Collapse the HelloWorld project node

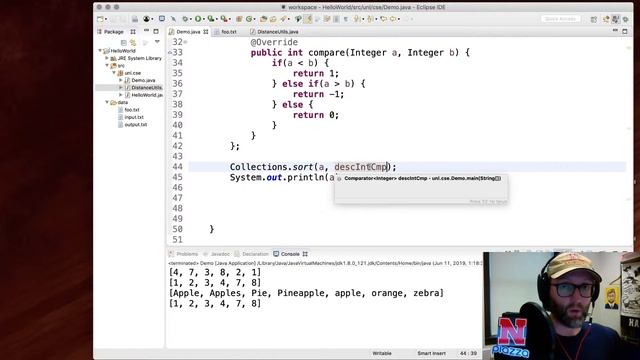(100, 51)
